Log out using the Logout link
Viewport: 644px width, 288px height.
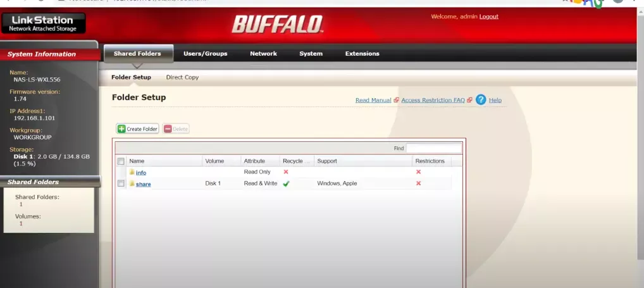coord(489,16)
